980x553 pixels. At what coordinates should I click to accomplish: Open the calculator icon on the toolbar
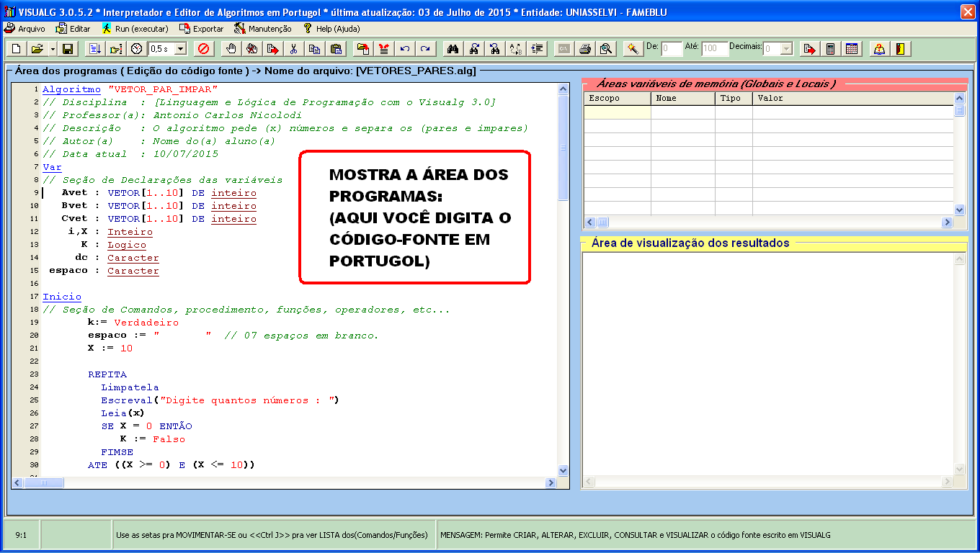[831, 49]
